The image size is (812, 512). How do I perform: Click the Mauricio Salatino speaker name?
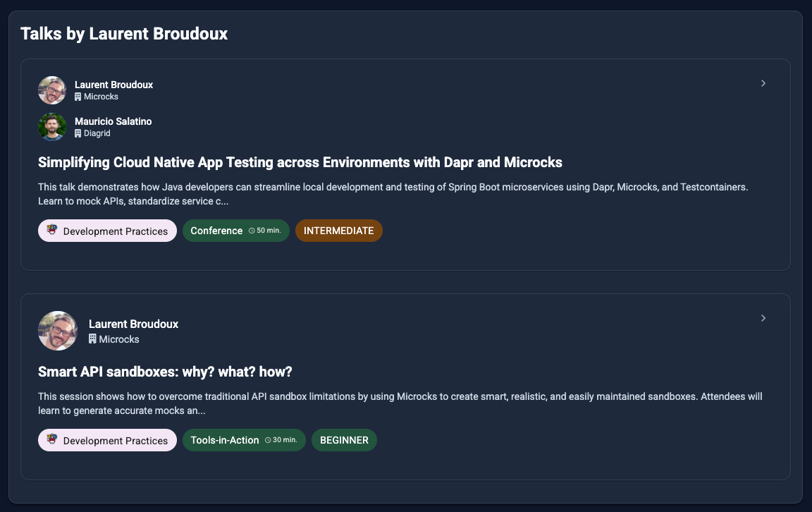coord(113,121)
